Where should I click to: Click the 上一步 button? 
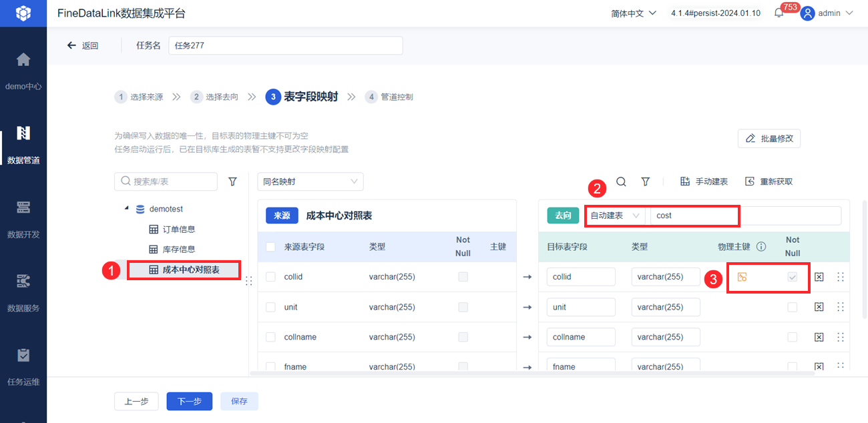point(136,401)
